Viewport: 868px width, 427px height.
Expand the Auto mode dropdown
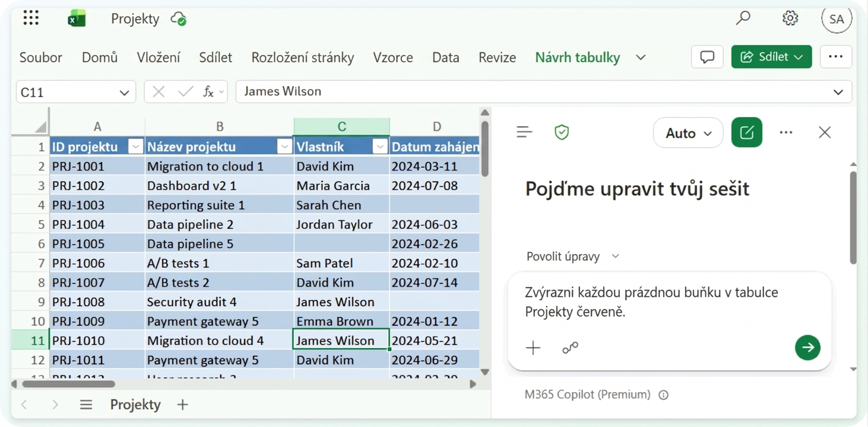(688, 133)
